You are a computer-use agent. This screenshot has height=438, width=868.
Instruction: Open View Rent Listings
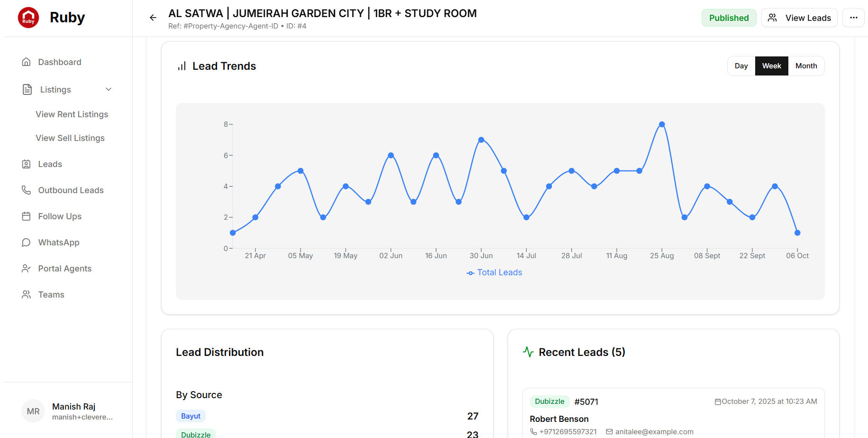click(x=72, y=114)
